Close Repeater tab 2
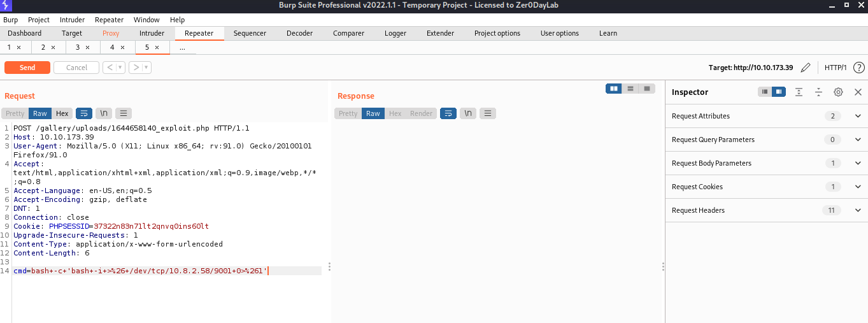The width and height of the screenshot is (868, 323). pyautogui.click(x=53, y=48)
